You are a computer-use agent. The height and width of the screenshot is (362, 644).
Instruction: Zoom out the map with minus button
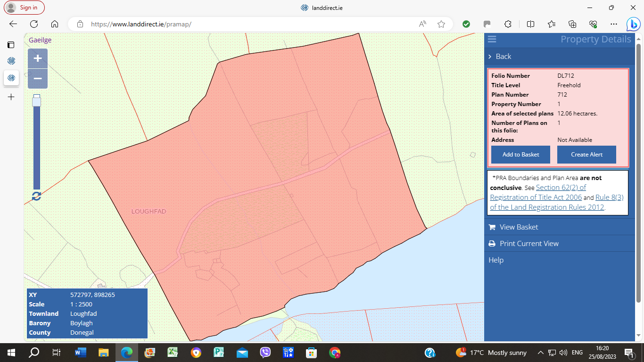point(38,79)
